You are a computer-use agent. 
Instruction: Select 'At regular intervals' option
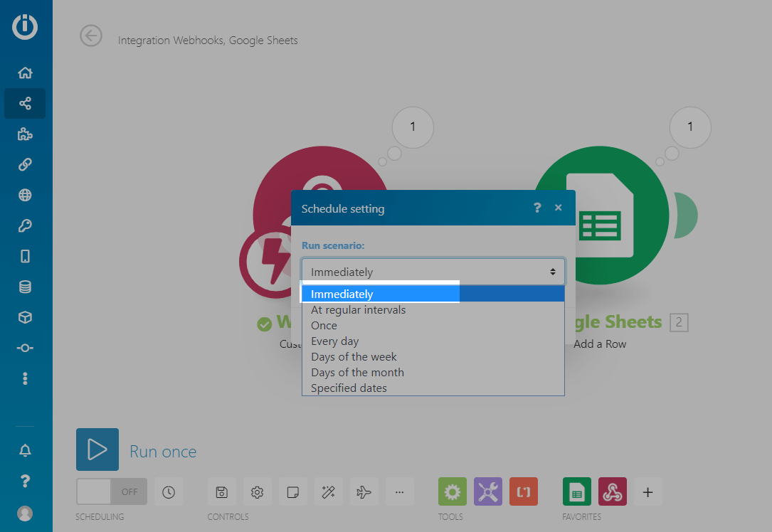click(358, 310)
